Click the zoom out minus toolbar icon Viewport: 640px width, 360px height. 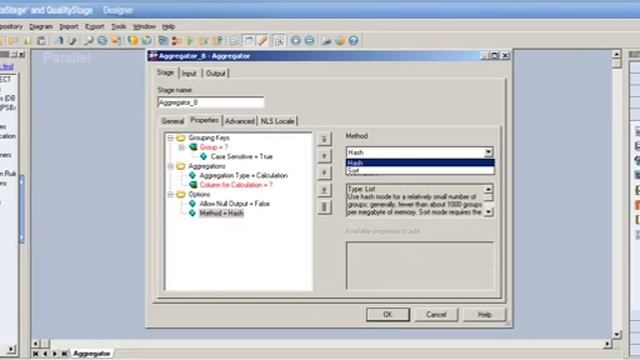310,40
